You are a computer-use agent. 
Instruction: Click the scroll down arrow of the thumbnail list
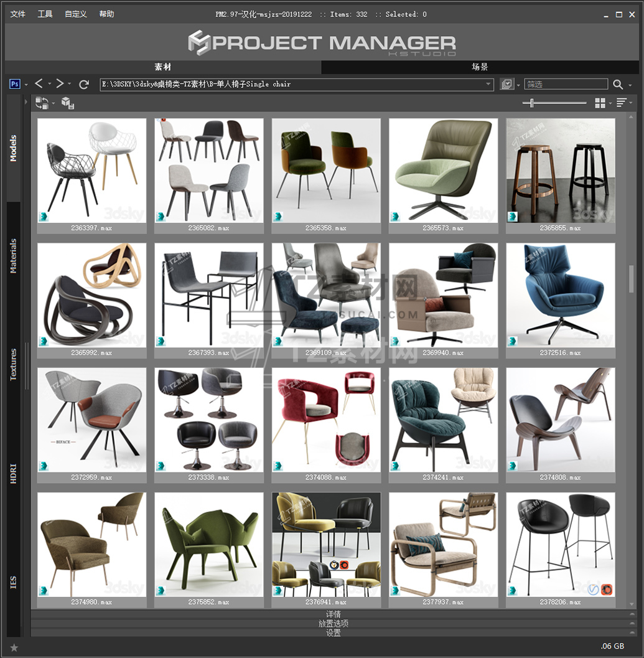tap(631, 604)
